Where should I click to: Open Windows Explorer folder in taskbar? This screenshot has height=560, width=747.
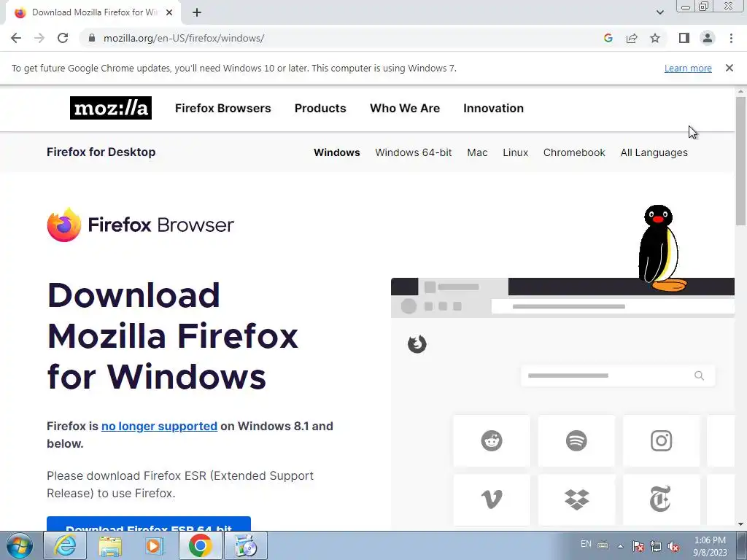pos(110,545)
